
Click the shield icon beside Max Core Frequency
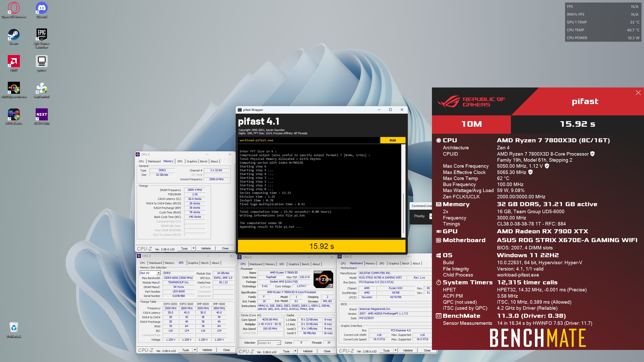coord(547,166)
